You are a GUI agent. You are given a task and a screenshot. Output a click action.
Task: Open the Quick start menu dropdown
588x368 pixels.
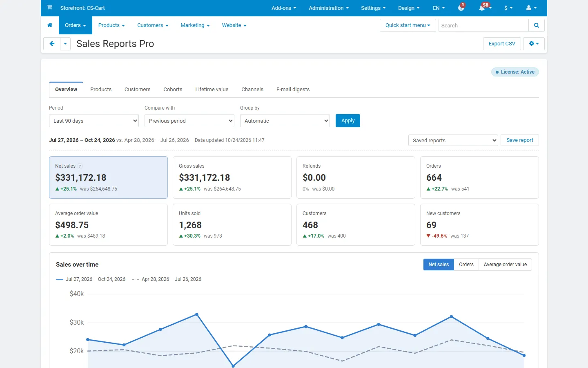click(x=408, y=25)
